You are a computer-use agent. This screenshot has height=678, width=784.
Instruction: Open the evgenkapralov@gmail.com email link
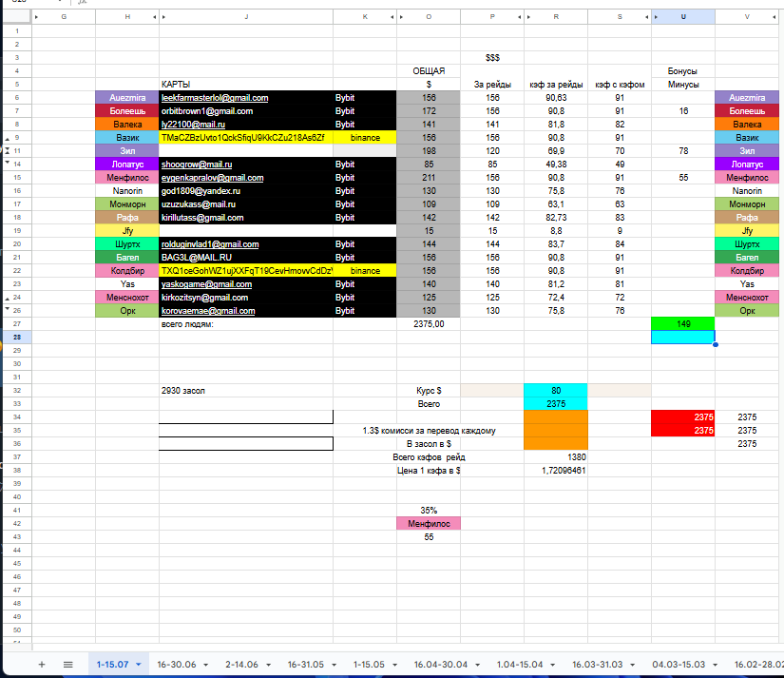[x=212, y=178]
